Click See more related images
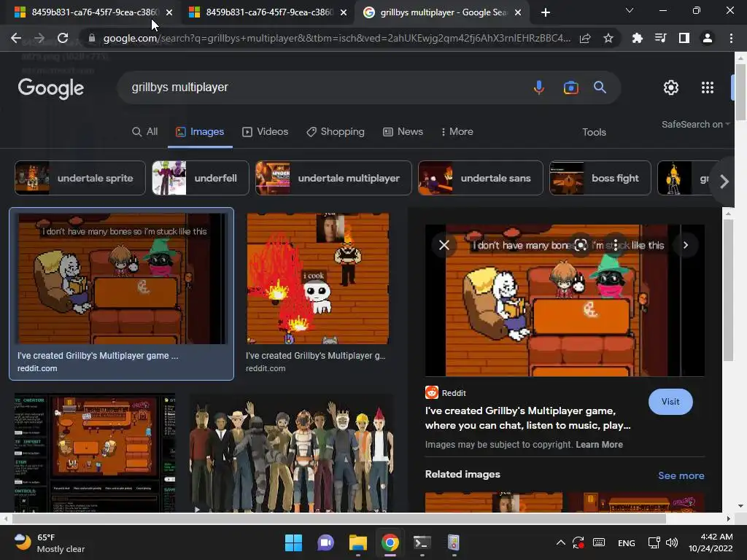This screenshot has width=747, height=560. click(x=681, y=475)
